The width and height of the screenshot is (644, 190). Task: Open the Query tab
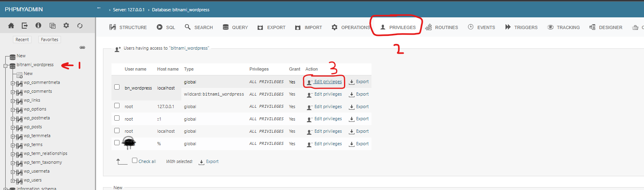[235, 27]
